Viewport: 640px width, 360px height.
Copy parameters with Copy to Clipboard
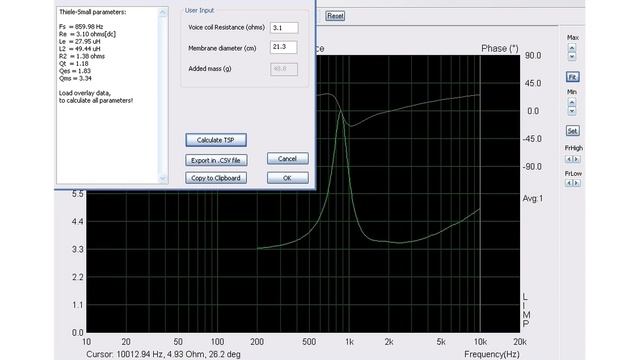coord(216,178)
